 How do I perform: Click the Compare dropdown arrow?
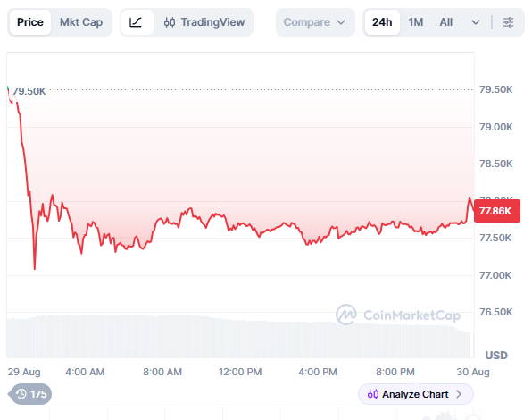(341, 22)
